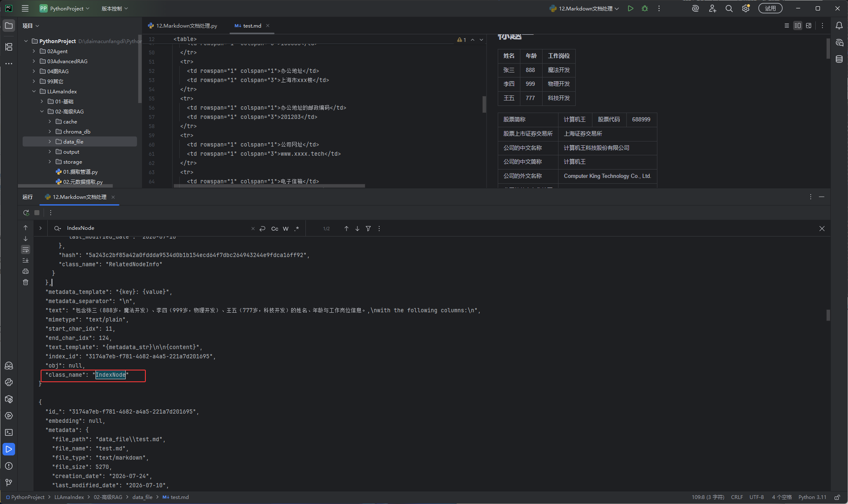Open the AI assistant swirl icon
The width and height of the screenshot is (848, 504).
click(695, 8)
